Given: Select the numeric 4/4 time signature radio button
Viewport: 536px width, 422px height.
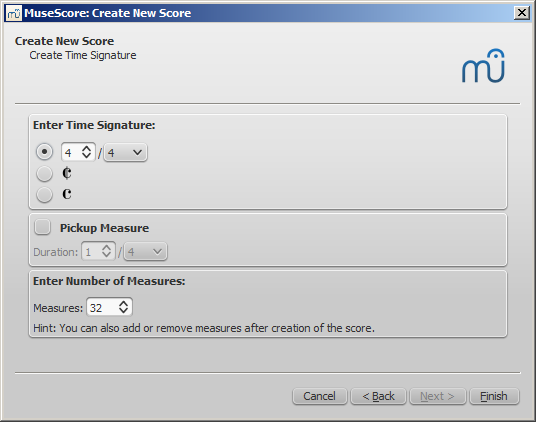Looking at the screenshot, I should (x=44, y=152).
